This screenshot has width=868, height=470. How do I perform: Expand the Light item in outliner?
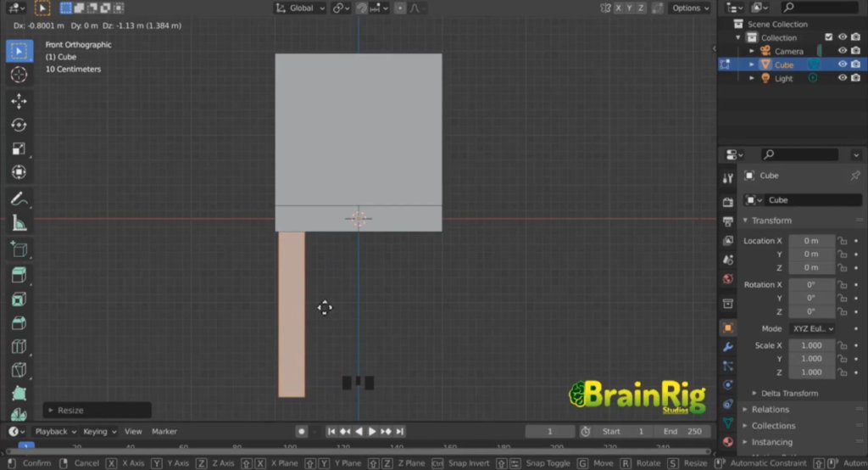751,78
